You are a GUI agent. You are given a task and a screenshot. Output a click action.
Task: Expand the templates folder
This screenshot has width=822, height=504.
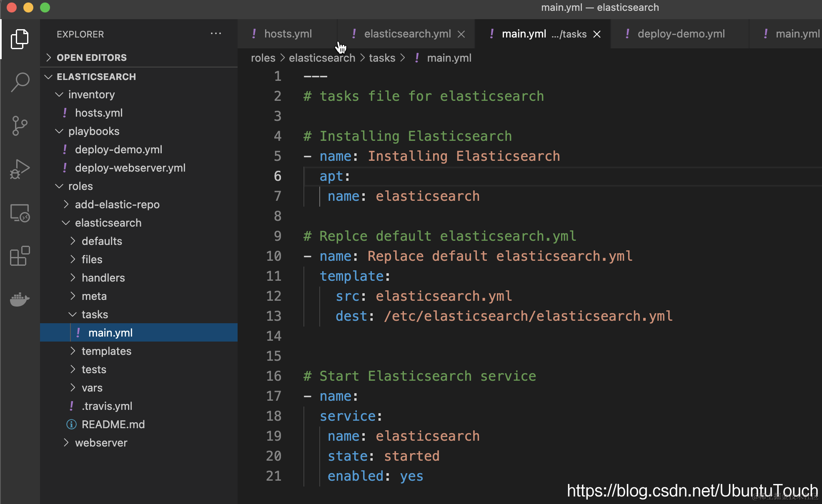coord(106,351)
